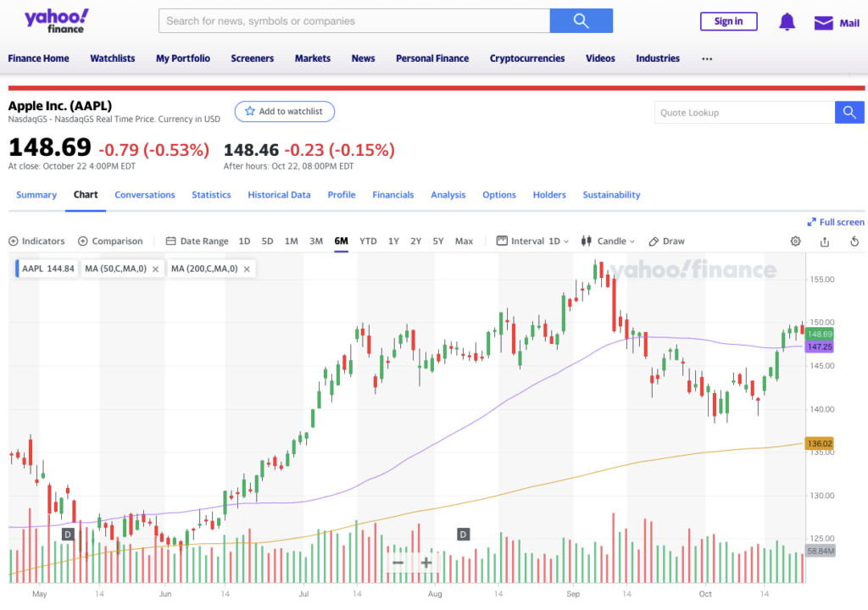Open the Sustainability tab
The width and height of the screenshot is (868, 610).
click(612, 195)
